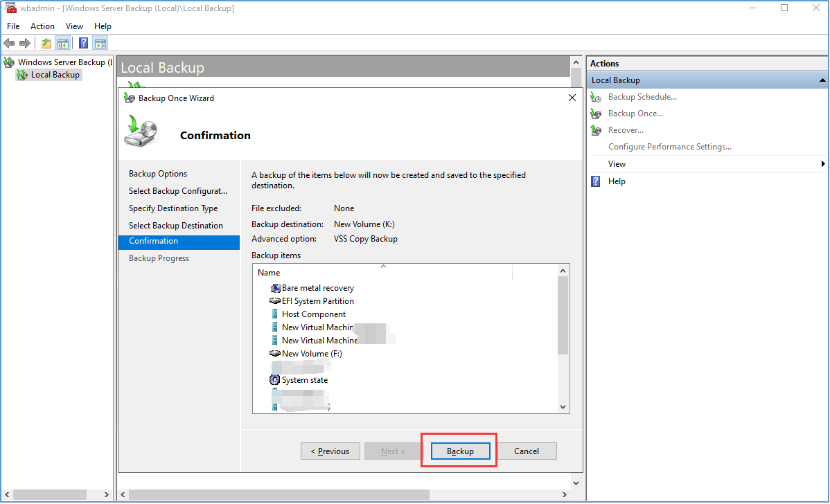This screenshot has height=504, width=830.
Task: Click the blue Help toolbar icon
Action: point(84,44)
